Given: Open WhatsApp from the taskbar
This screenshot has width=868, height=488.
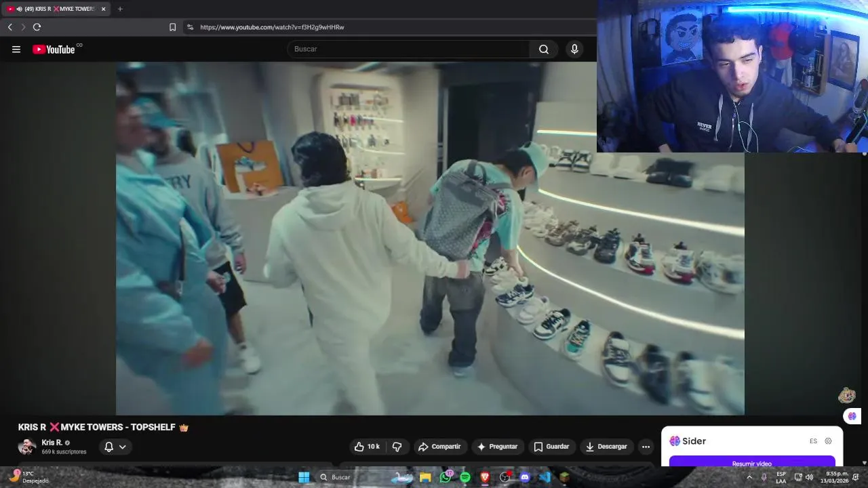Looking at the screenshot, I should pos(446,477).
